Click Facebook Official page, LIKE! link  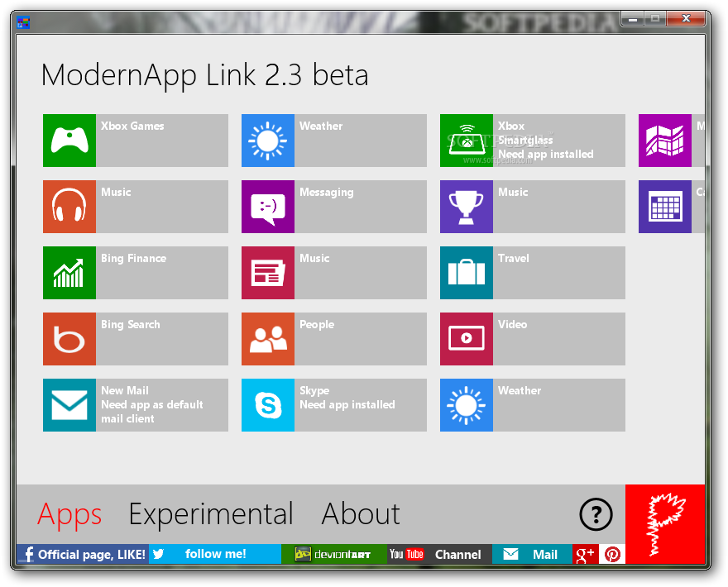83,554
